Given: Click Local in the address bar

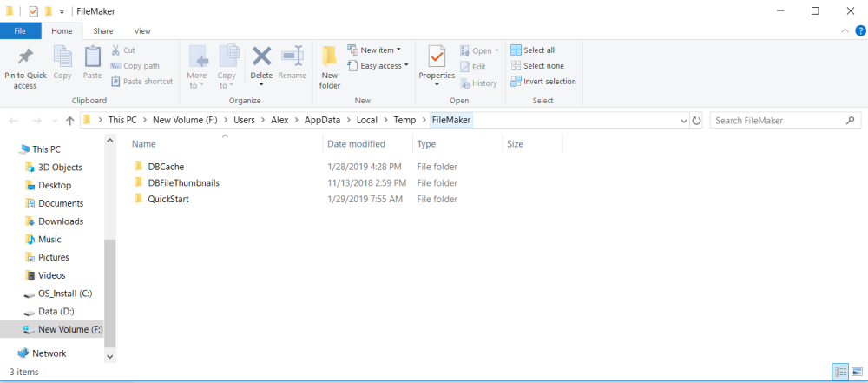Looking at the screenshot, I should click(x=366, y=120).
